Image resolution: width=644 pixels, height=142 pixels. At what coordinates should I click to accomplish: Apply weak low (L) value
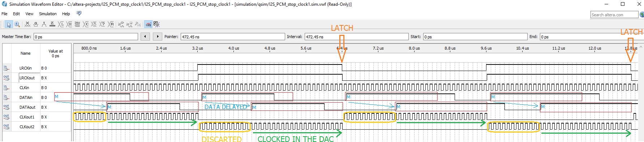click(x=61, y=24)
